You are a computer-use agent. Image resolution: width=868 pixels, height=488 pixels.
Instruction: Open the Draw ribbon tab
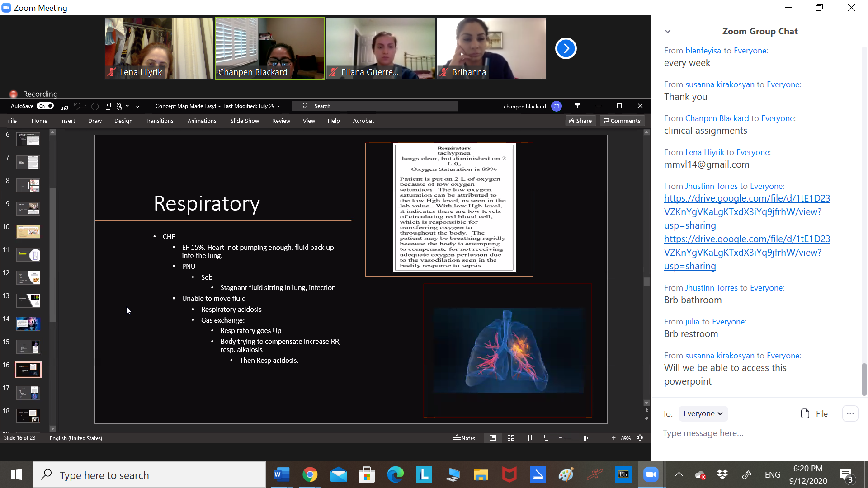pos(95,121)
